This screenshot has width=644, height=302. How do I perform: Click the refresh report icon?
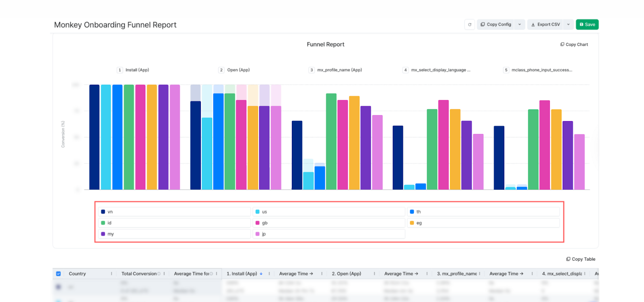469,25
